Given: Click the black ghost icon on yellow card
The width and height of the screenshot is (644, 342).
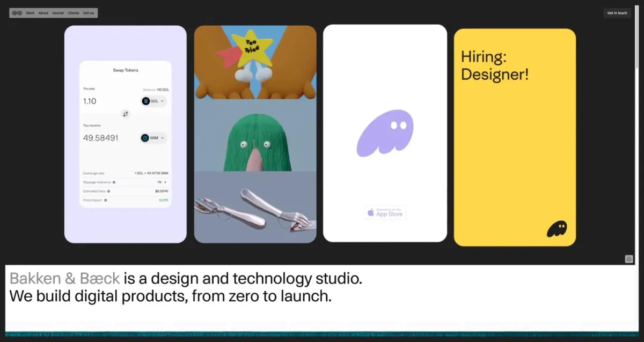Looking at the screenshot, I should point(557,229).
